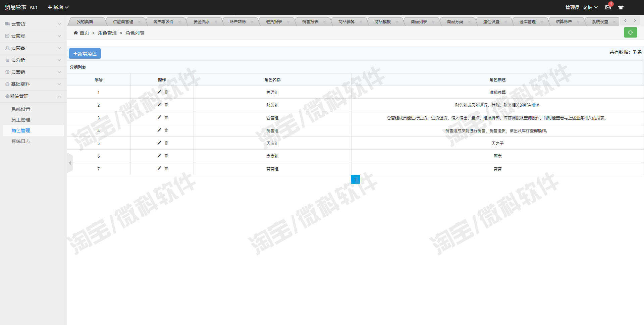Click the 角色描述 column header
Image resolution: width=644 pixels, height=325 pixels.
(497, 80)
